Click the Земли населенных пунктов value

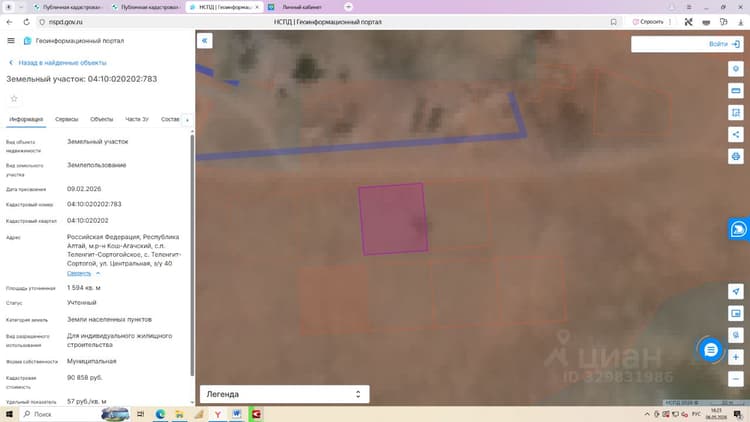[x=110, y=319]
